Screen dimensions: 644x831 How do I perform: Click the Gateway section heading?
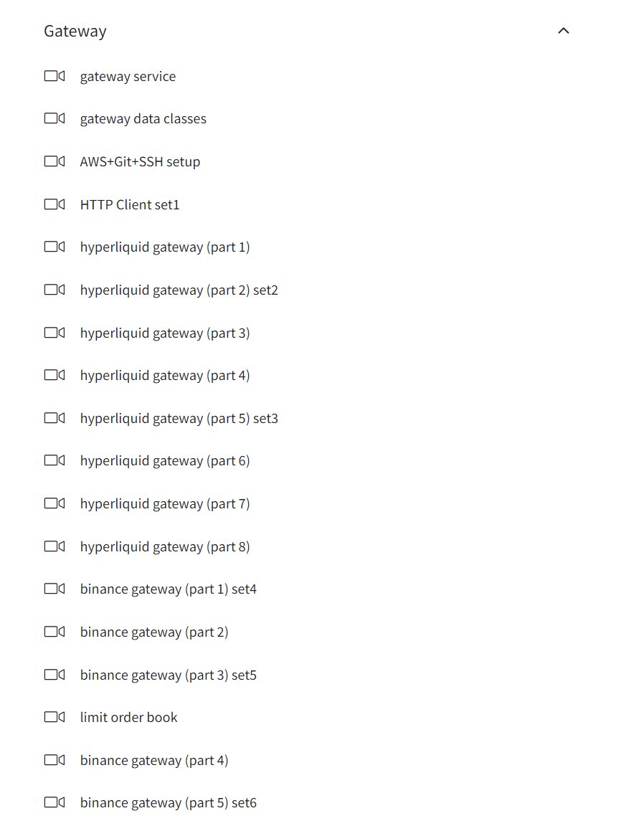pyautogui.click(x=75, y=32)
